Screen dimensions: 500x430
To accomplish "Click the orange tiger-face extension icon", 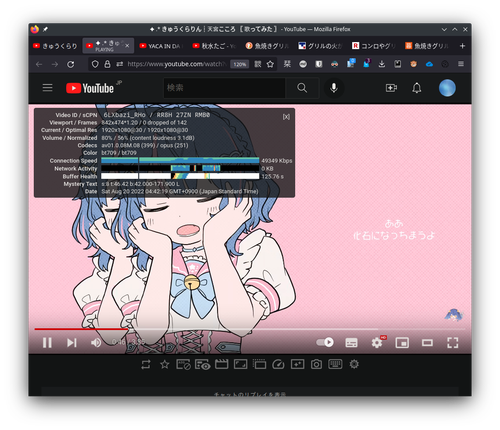I will click(414, 64).
